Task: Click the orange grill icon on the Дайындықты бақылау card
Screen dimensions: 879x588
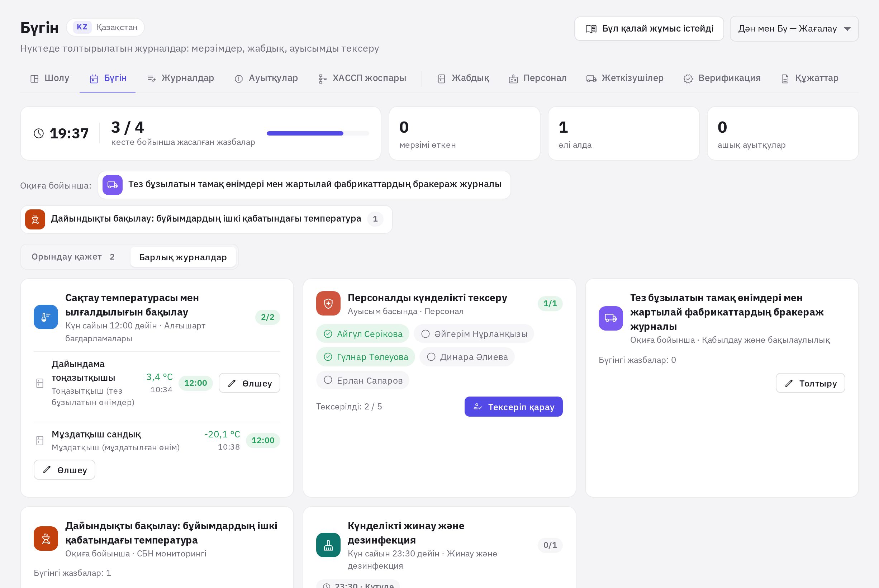Action: point(46,539)
